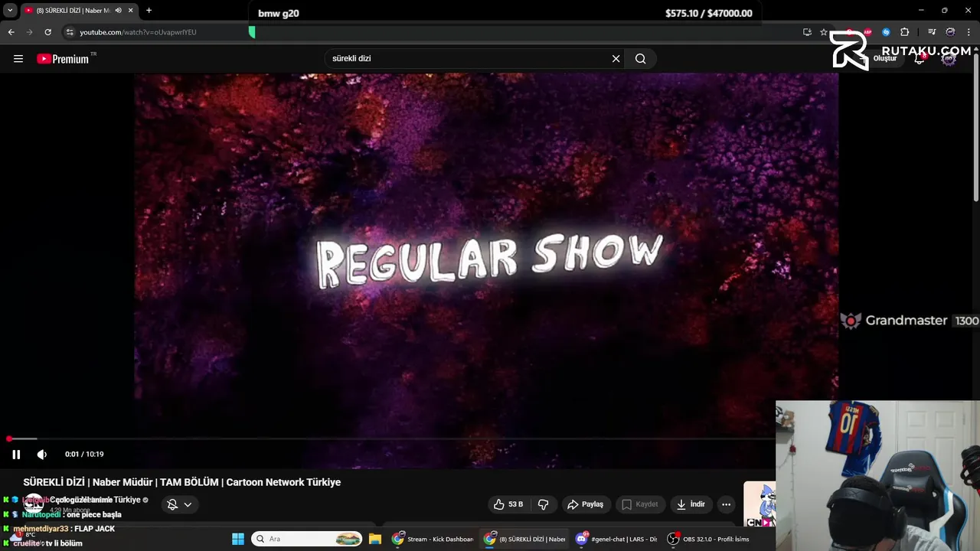This screenshot has height=551, width=980.
Task: Switch to SÜREKLİ DİZİ taskbar window
Action: (x=525, y=539)
